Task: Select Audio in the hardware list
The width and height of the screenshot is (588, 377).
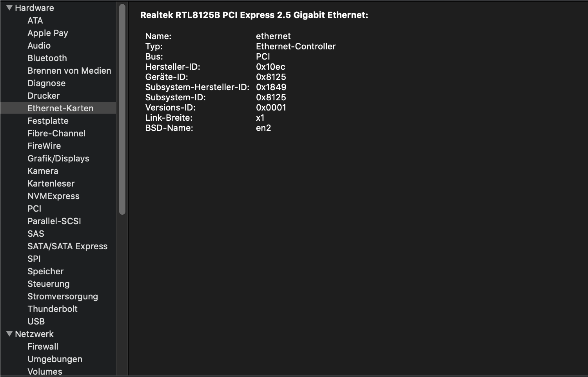Action: point(39,45)
